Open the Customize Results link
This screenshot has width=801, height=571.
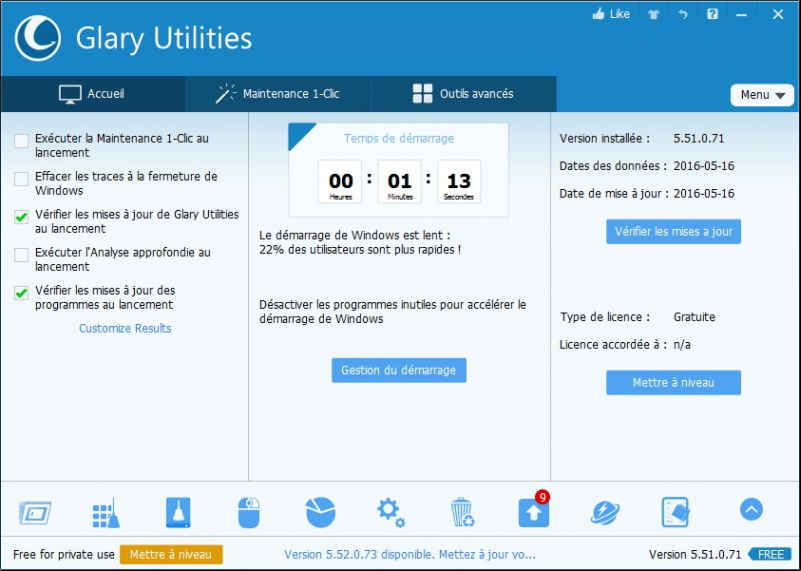point(125,328)
